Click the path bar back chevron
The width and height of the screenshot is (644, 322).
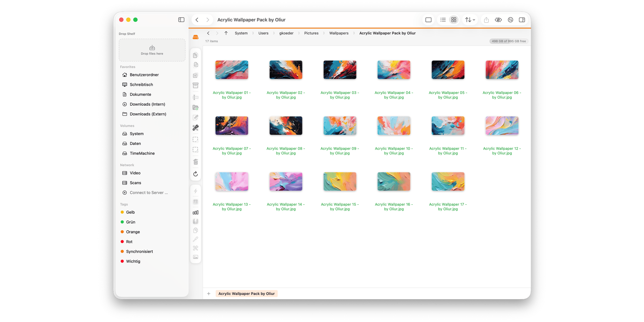point(208,33)
